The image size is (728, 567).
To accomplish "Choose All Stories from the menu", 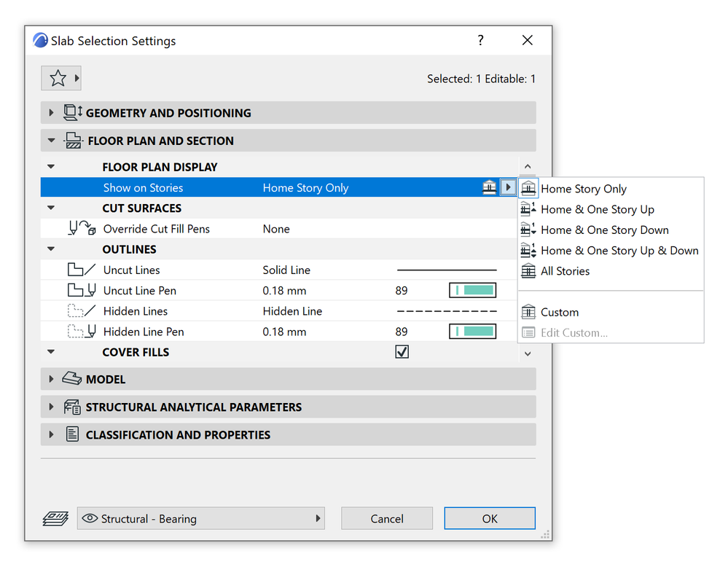I will click(565, 271).
